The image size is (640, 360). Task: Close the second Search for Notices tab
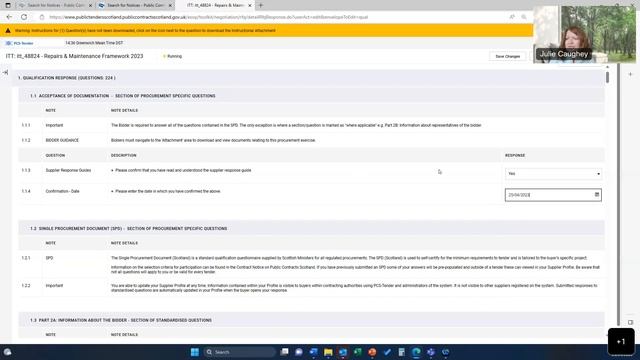point(170,5)
